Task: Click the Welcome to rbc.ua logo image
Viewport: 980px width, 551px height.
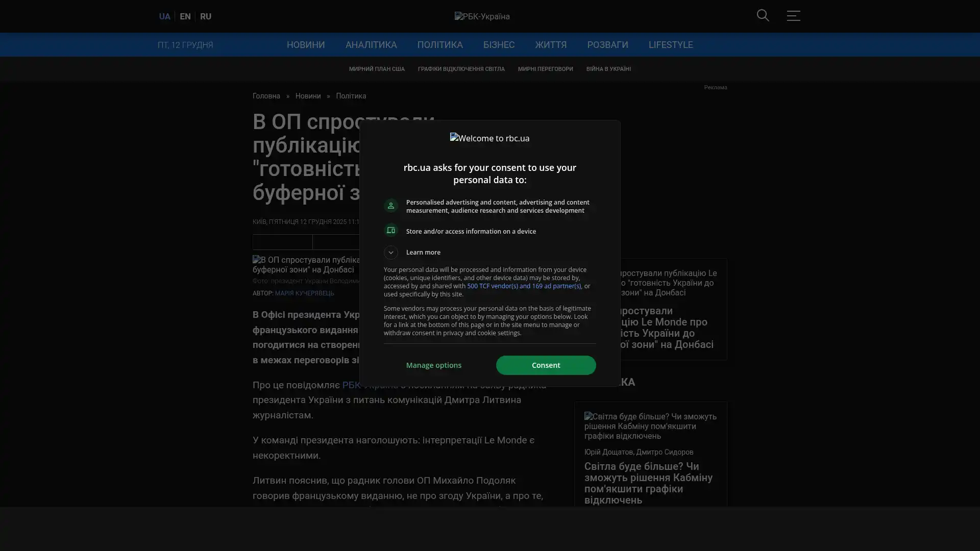Action: 489,138
